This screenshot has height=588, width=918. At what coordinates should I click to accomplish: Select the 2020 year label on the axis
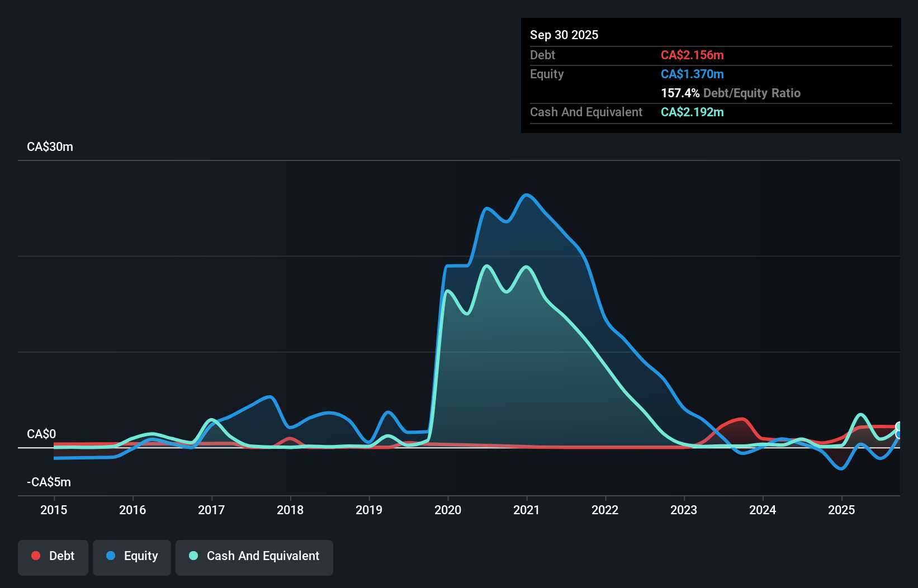pyautogui.click(x=447, y=510)
